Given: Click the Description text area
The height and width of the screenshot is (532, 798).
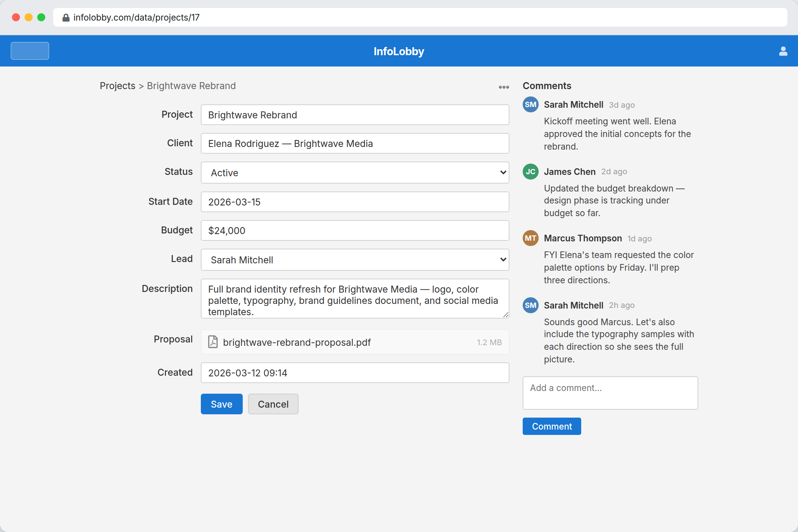Looking at the screenshot, I should (x=354, y=299).
